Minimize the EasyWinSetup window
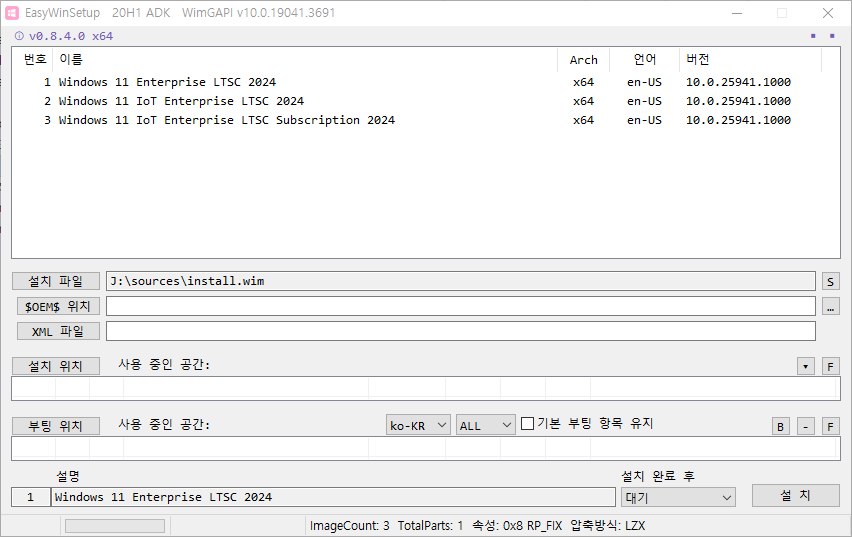The width and height of the screenshot is (852, 537). pos(737,13)
